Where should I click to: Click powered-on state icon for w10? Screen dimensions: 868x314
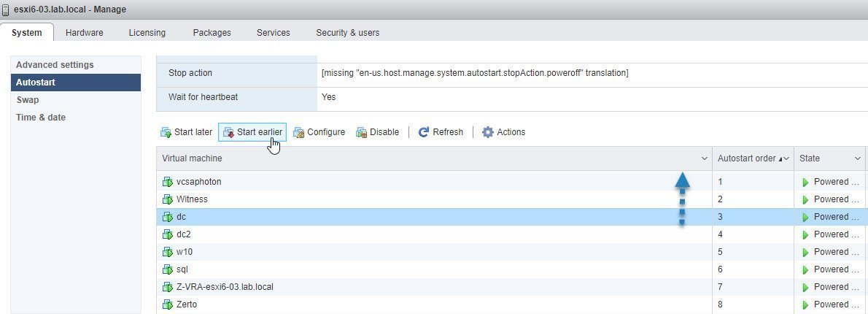click(x=805, y=252)
